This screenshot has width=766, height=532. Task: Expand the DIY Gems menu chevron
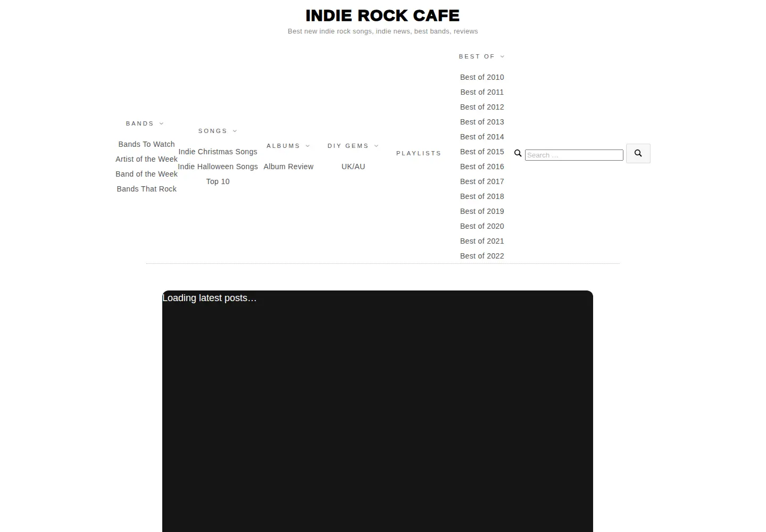pos(376,146)
